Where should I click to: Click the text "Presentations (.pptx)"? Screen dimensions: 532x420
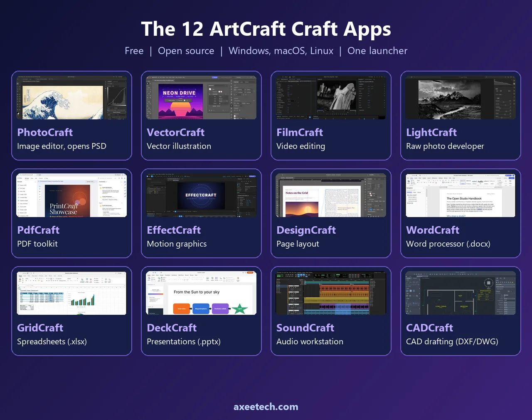click(x=184, y=341)
